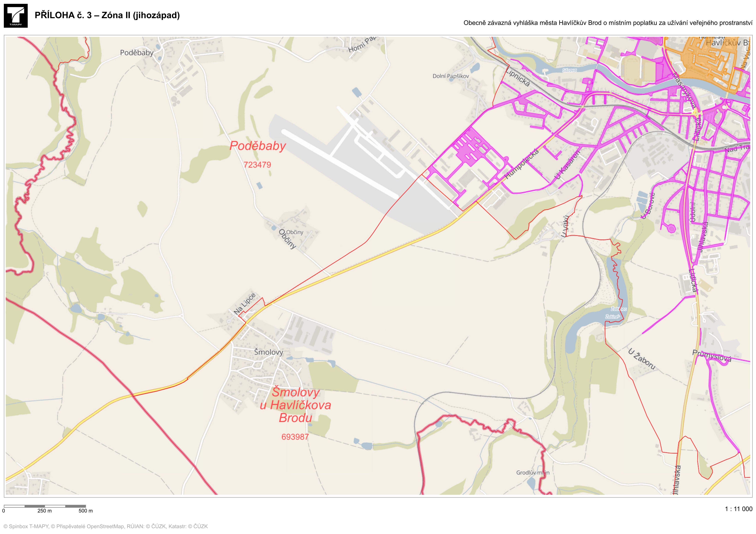Viewport: 756px width, 534px height.
Task: Click the Příloha č. 3 title heading
Action: 107,15
